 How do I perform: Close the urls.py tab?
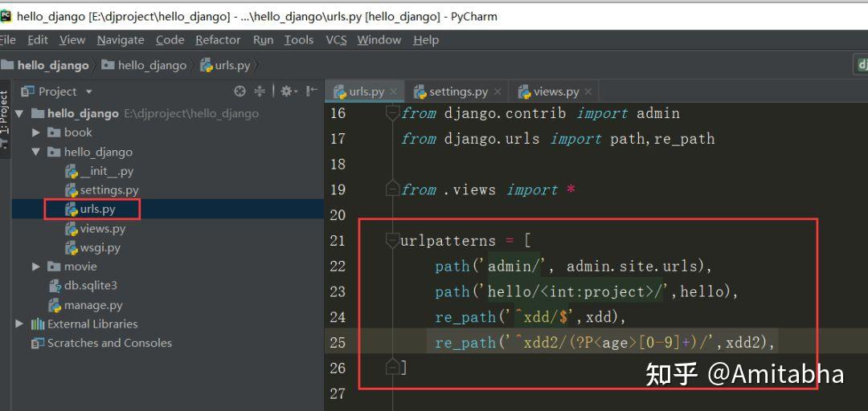pos(394,92)
